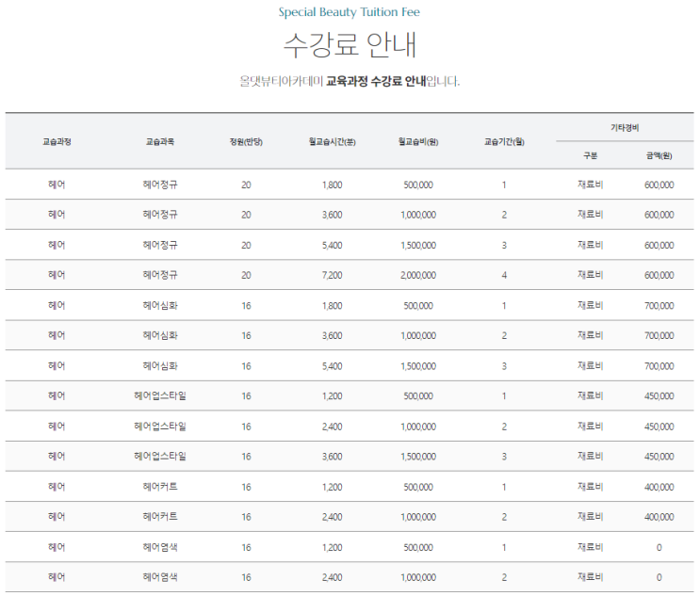Click '450,000' in the 3-month 헤어업스타일 row
This screenshot has width=700, height=596.
click(x=659, y=457)
